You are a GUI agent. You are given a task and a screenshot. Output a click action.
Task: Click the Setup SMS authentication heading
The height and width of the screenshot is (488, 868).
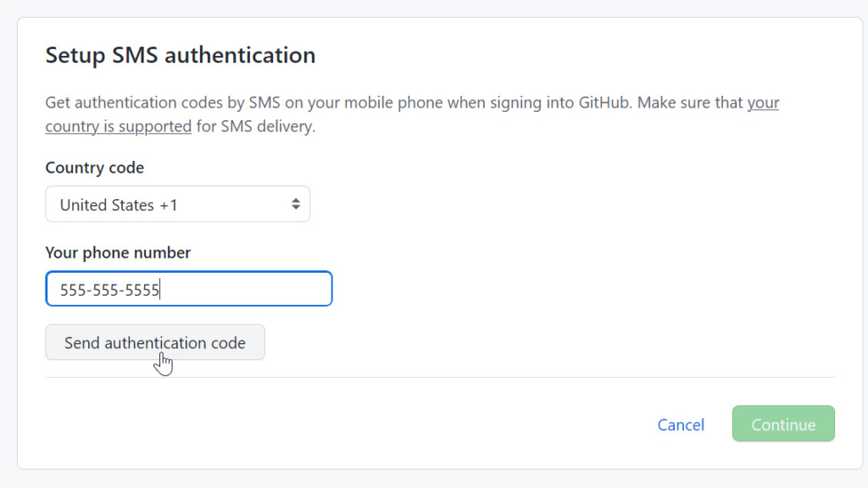(180, 54)
